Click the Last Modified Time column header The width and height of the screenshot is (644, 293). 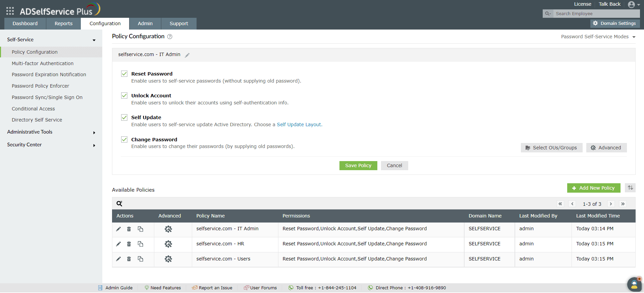coord(598,216)
